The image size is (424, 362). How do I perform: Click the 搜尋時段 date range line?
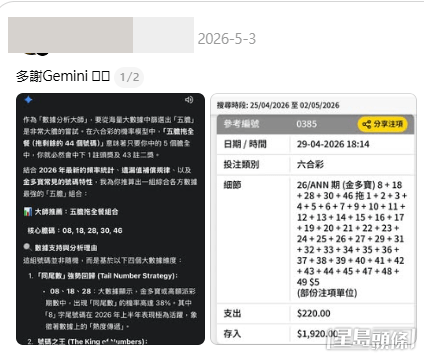(x=278, y=105)
